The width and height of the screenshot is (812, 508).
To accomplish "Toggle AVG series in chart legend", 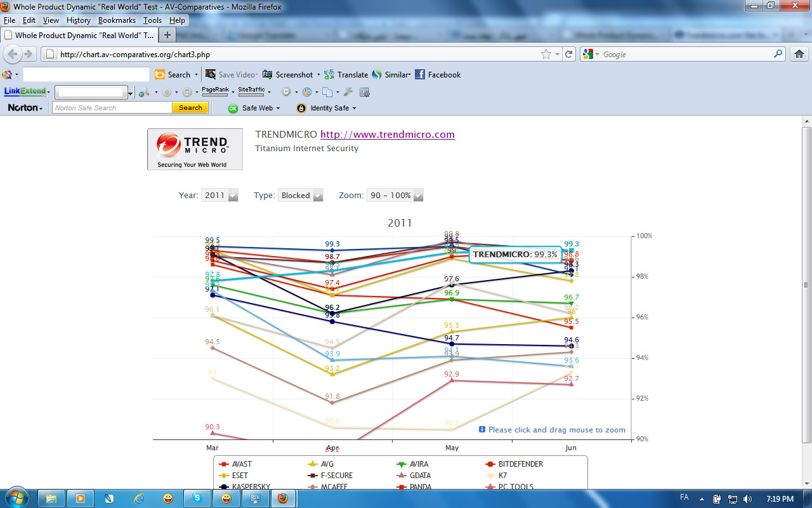I will pyautogui.click(x=321, y=464).
